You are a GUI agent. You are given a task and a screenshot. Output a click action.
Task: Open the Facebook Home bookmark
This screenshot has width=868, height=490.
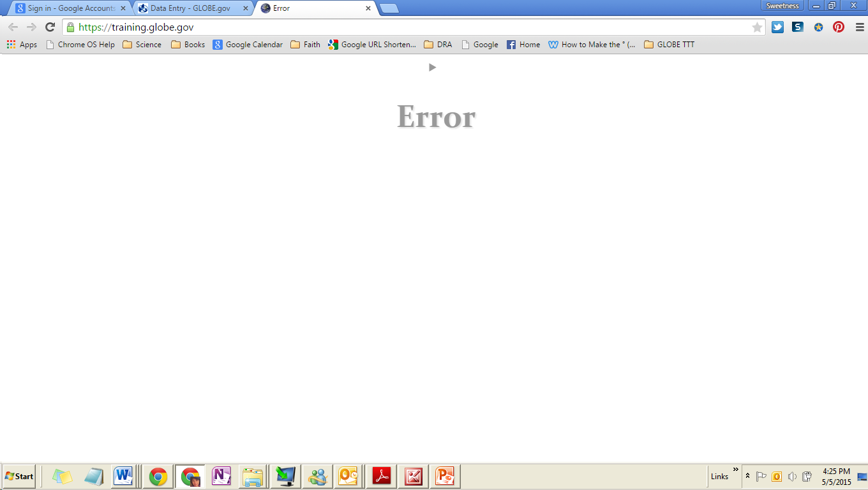(523, 45)
